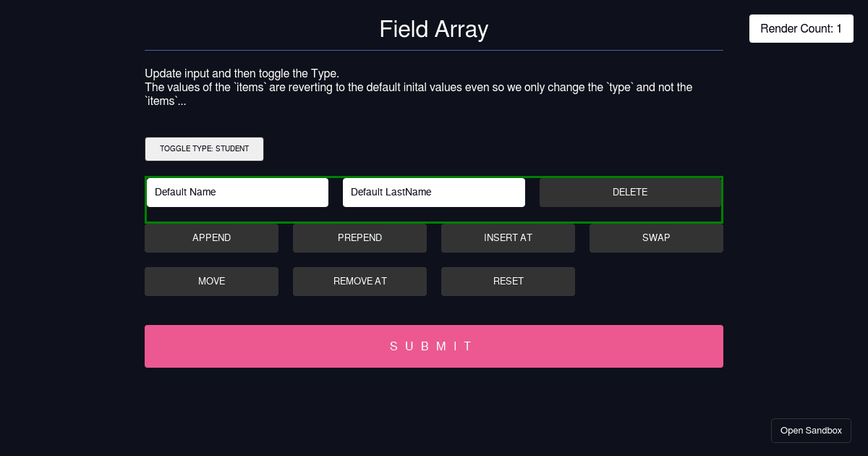Click the TOGGLE TYPE: STUDENT control
The height and width of the screenshot is (456, 868).
(204, 148)
